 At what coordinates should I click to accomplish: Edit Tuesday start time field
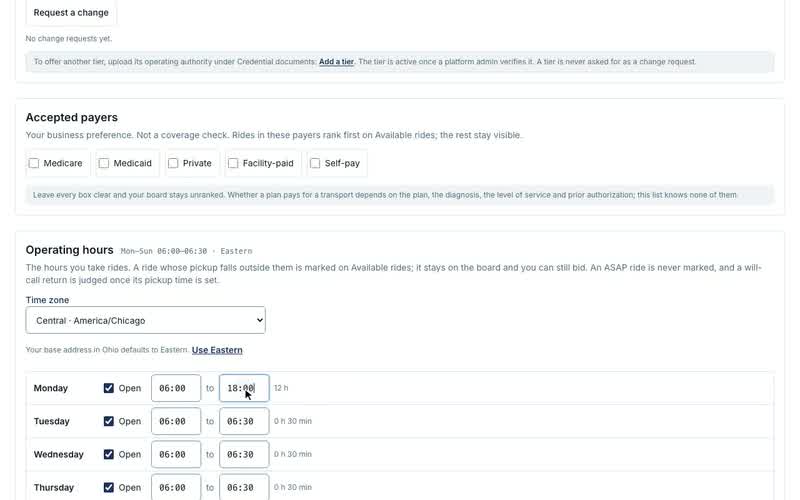tap(176, 421)
